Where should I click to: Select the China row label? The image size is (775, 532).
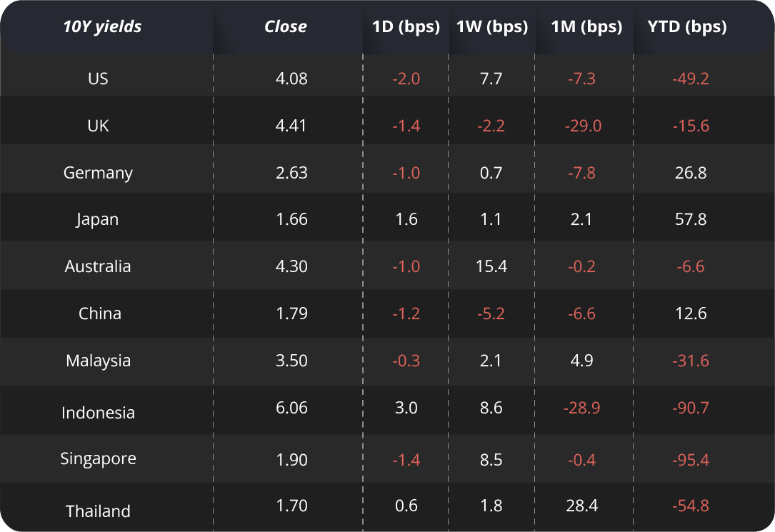tap(99, 313)
